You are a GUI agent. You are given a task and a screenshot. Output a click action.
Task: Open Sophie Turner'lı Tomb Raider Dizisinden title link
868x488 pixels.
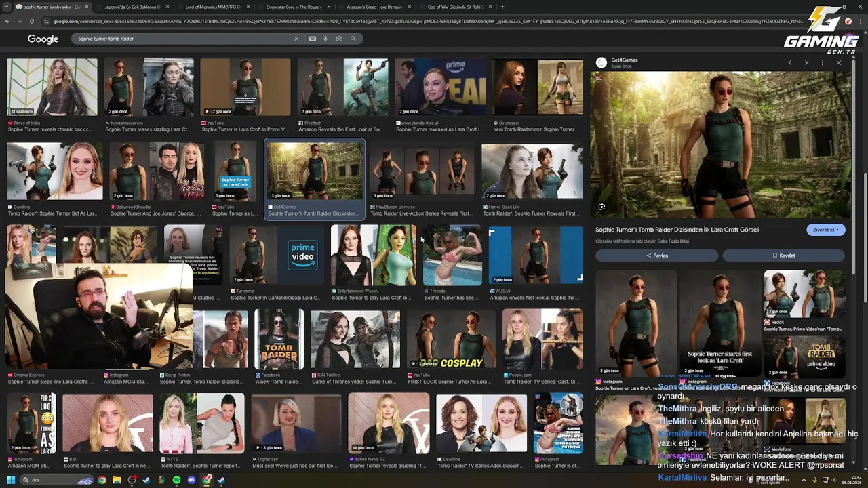coord(677,230)
